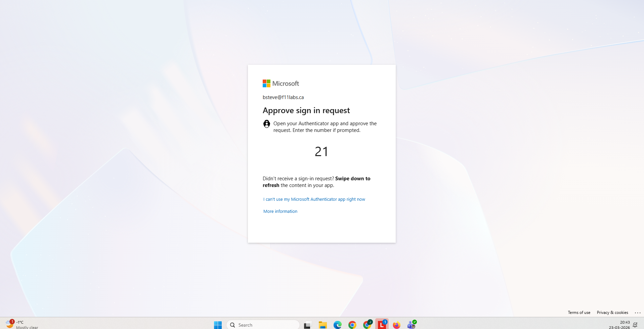The image size is (644, 329).
Task: Click the Microsoft logo on sign-in card
Action: coord(281,84)
